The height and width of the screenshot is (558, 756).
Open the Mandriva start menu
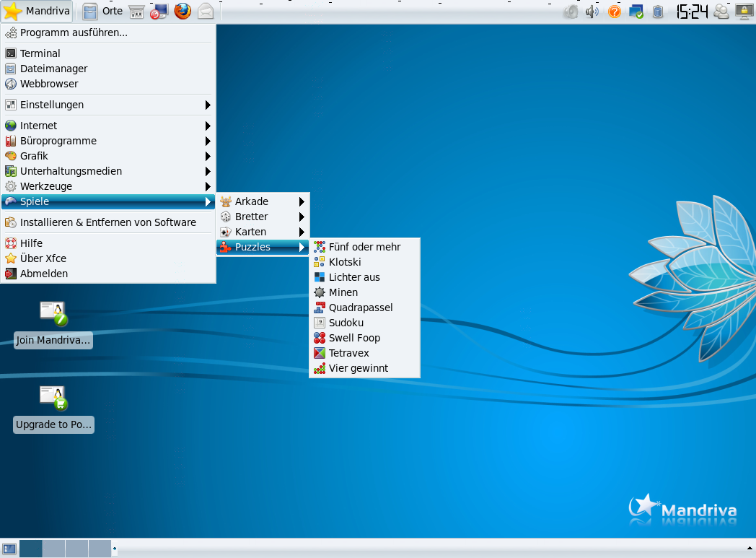click(36, 11)
